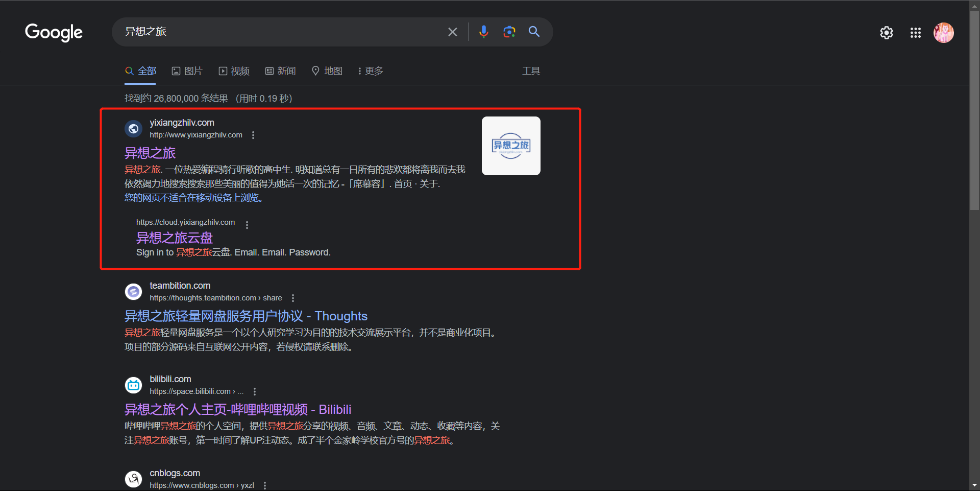Image resolution: width=980 pixels, height=491 pixels.
Task: Click the scrollbar down arrow
Action: [974, 485]
